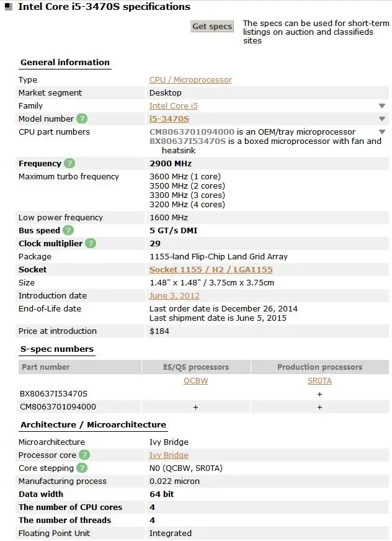
Task: Click the June 3, 2012 date link
Action: pos(174,296)
